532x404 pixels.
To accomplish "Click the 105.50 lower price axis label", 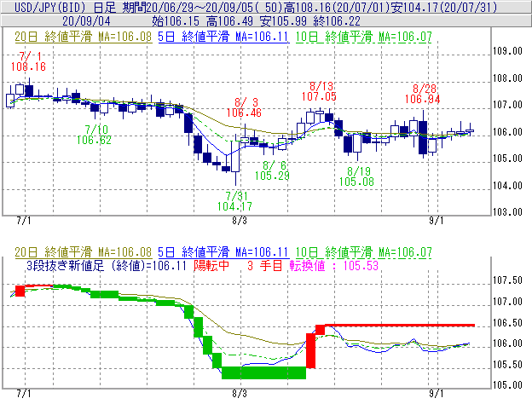I will click(x=507, y=365).
